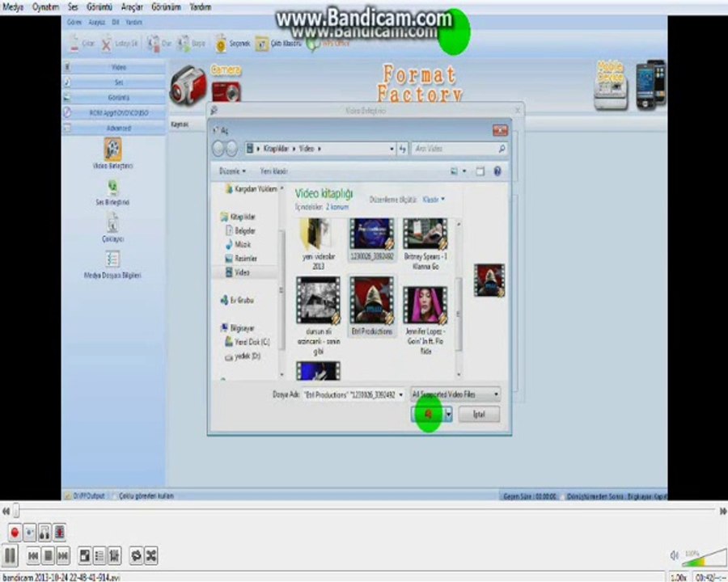The width and height of the screenshot is (728, 582).
Task: Show the VLC playlist panel
Action: click(x=99, y=555)
